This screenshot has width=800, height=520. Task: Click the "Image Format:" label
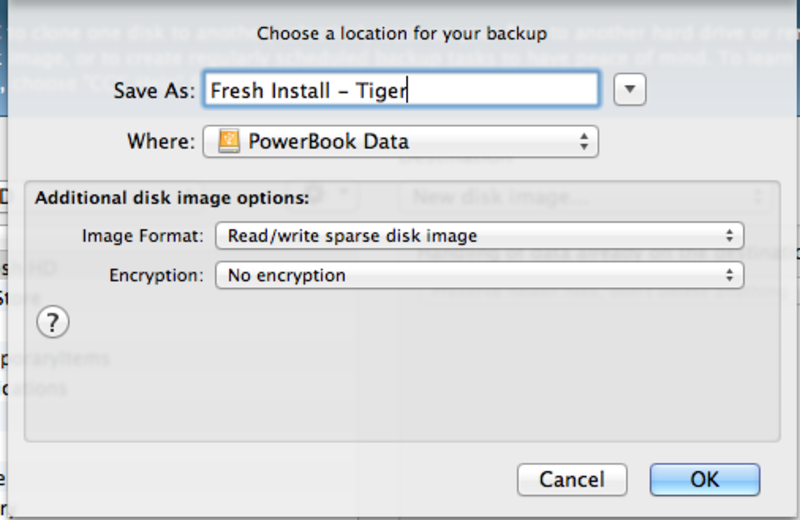pyautogui.click(x=143, y=237)
